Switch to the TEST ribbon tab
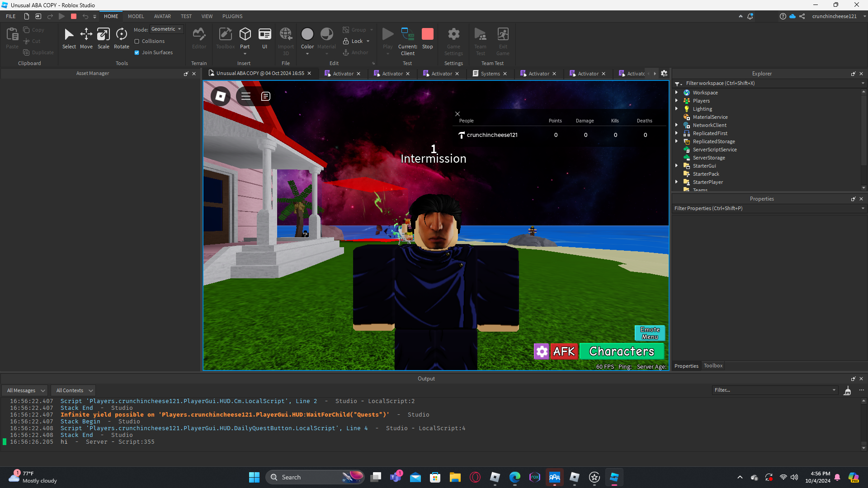The width and height of the screenshot is (868, 488). 186,16
